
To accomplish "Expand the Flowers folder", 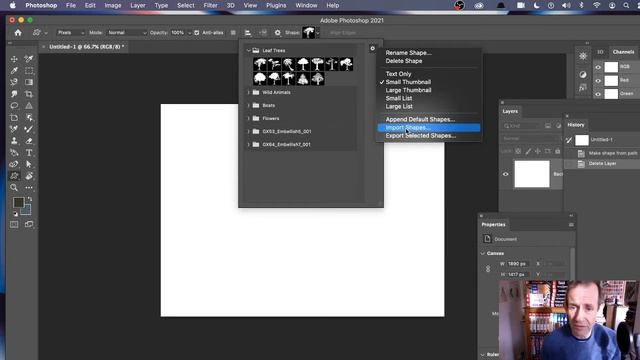I will [248, 118].
